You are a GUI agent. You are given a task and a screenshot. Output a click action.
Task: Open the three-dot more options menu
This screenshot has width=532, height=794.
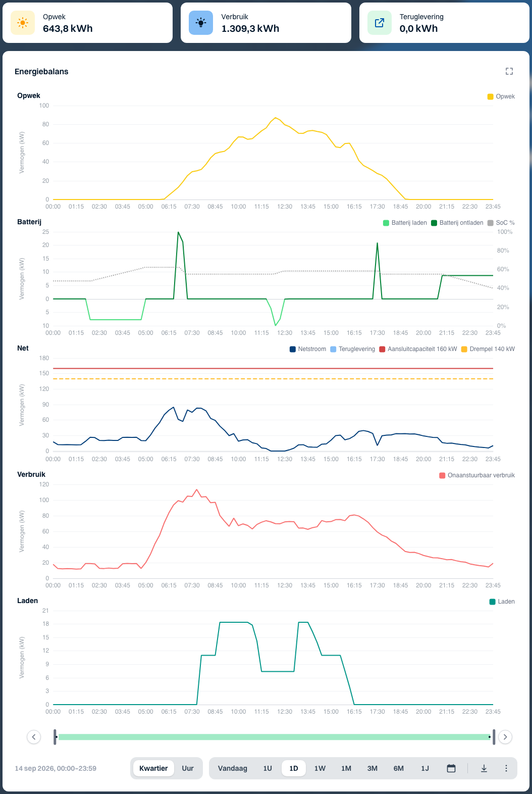pos(506,768)
